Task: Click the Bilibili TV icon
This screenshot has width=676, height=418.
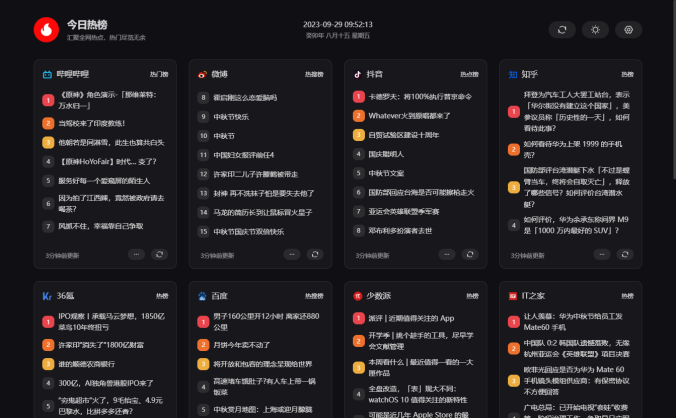Action: pos(47,75)
